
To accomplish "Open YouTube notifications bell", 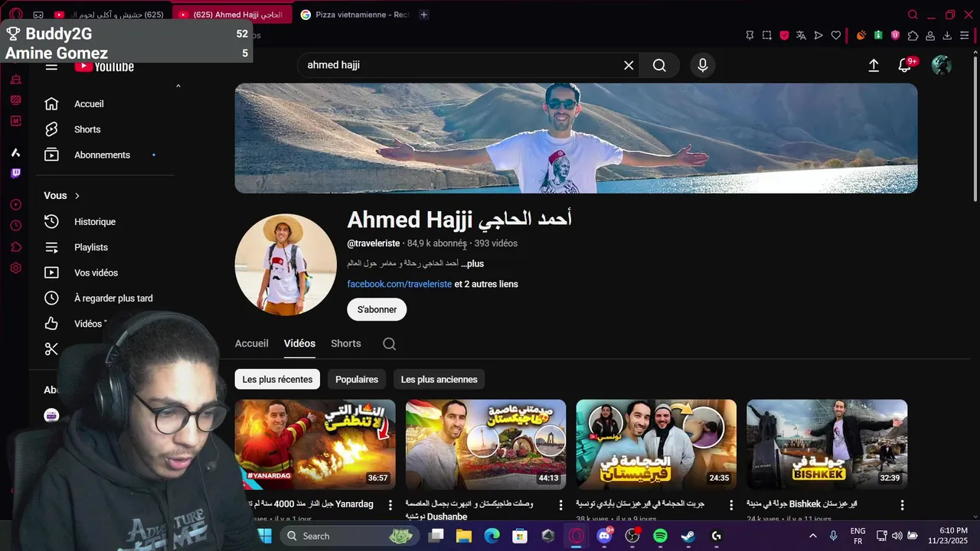I will 905,65.
